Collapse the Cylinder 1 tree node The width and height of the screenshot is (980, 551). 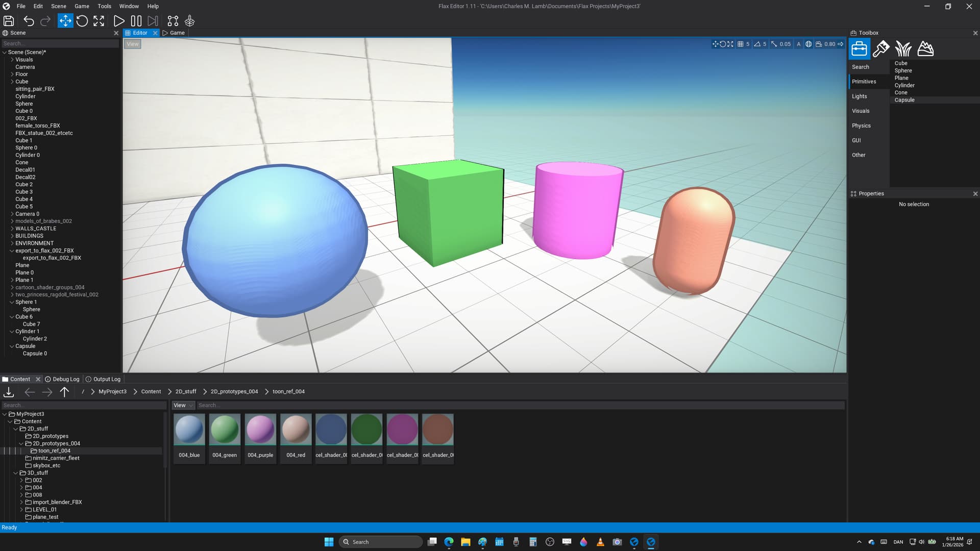point(12,332)
